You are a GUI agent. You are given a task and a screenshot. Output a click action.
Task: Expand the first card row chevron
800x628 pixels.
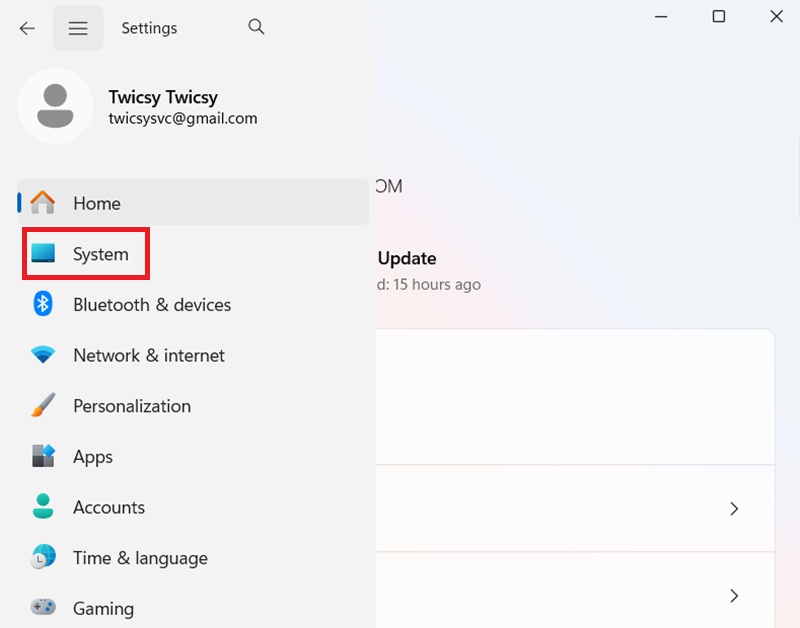(x=734, y=509)
